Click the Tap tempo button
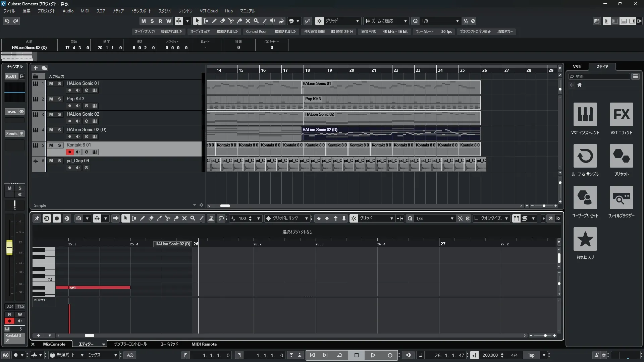The height and width of the screenshot is (362, 644). tap(531, 355)
